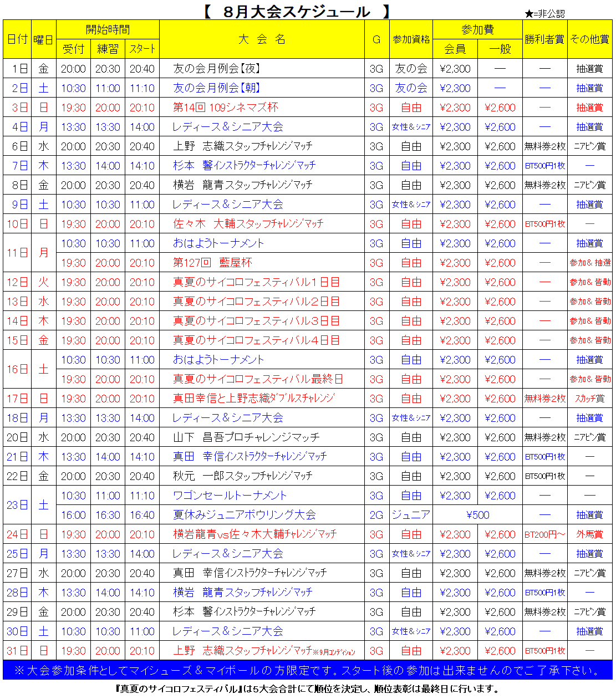616x699 pixels.
Task: Click the スタート sub-header
Action: 142,49
